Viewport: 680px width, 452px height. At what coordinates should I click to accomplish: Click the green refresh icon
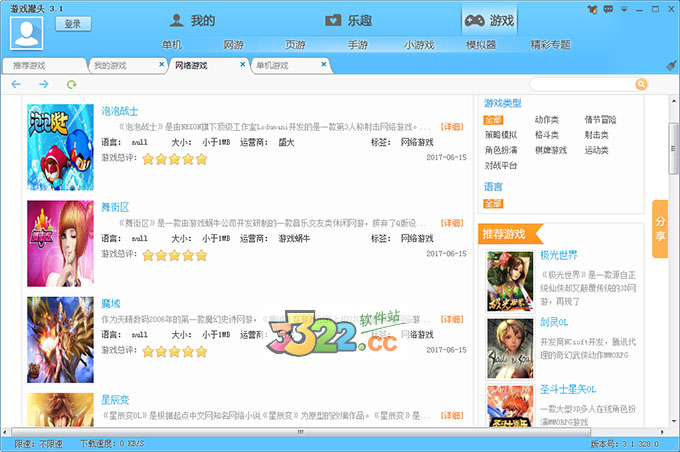point(72,84)
